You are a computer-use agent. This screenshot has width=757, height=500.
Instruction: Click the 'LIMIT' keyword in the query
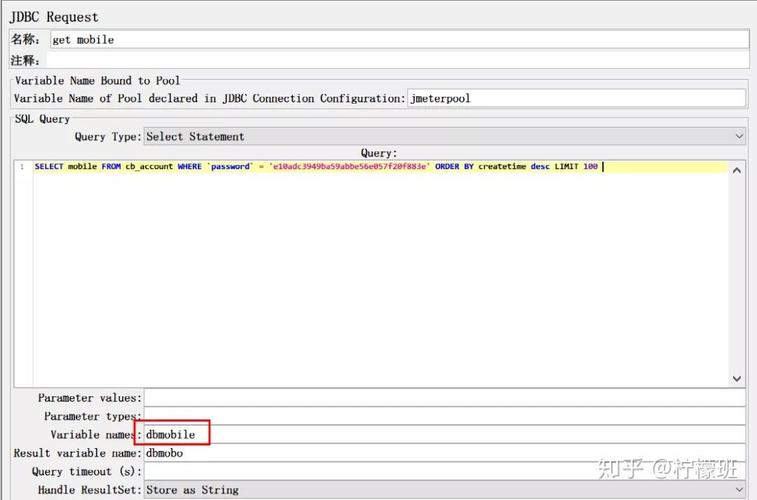566,167
